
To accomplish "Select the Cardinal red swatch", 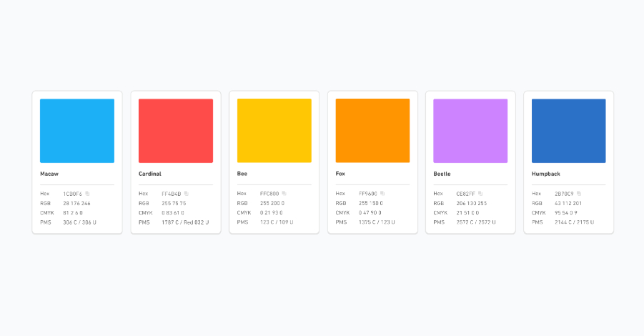I will point(176,131).
